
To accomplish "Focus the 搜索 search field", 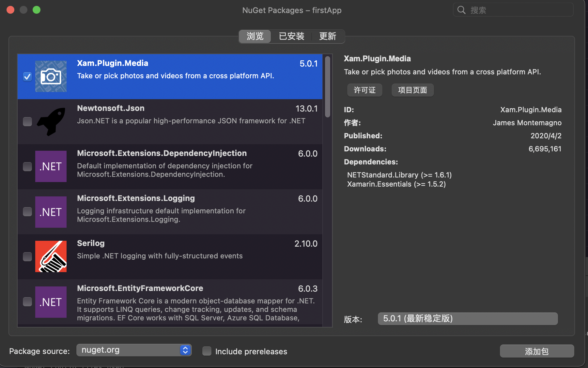I will pos(513,10).
